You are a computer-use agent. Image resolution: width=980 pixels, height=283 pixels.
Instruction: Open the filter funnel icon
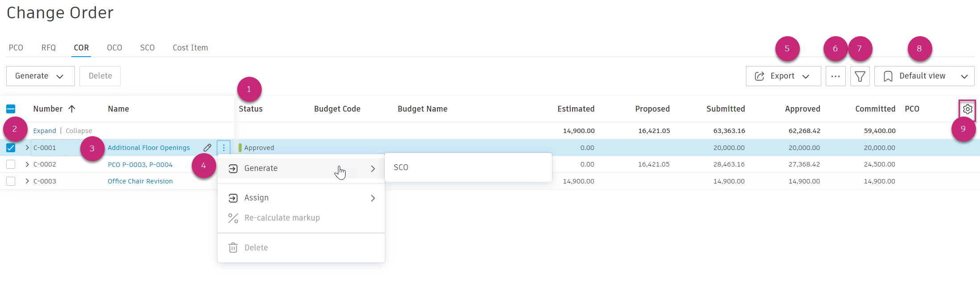point(860,76)
